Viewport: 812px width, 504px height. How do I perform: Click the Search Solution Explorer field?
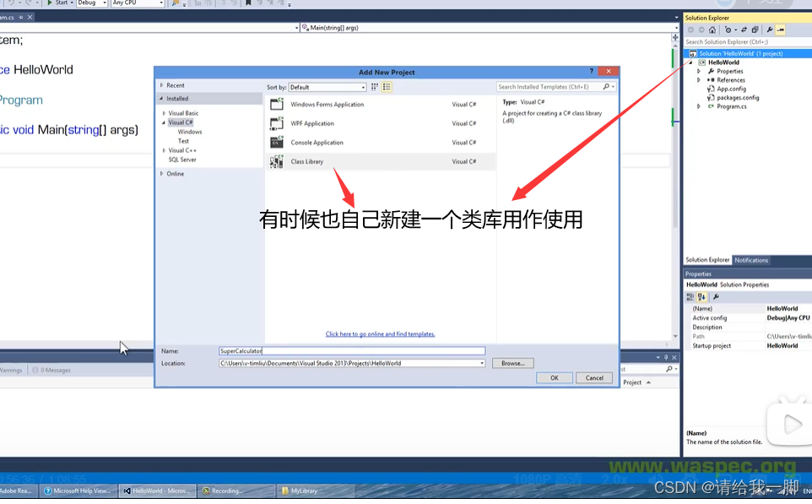(x=745, y=42)
